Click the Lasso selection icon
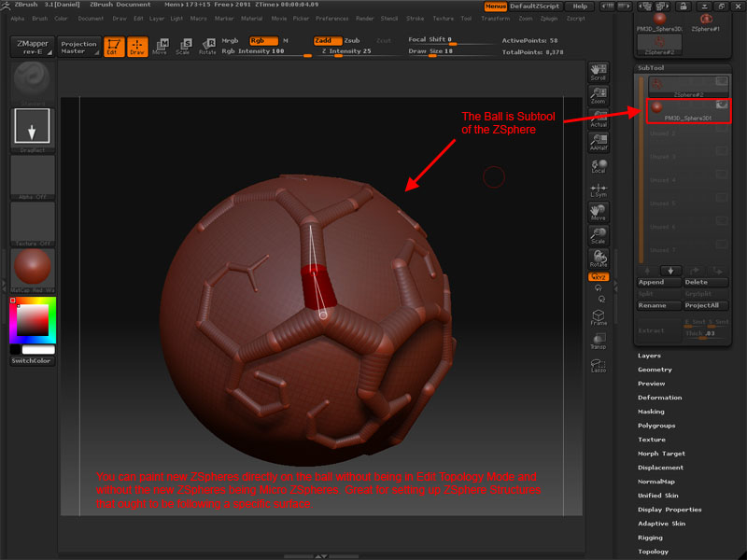 (x=599, y=366)
